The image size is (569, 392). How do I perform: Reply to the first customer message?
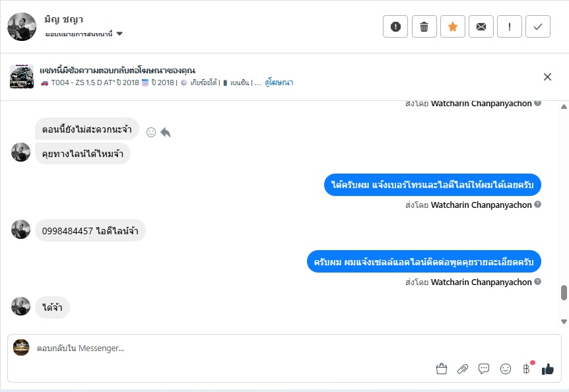click(166, 132)
